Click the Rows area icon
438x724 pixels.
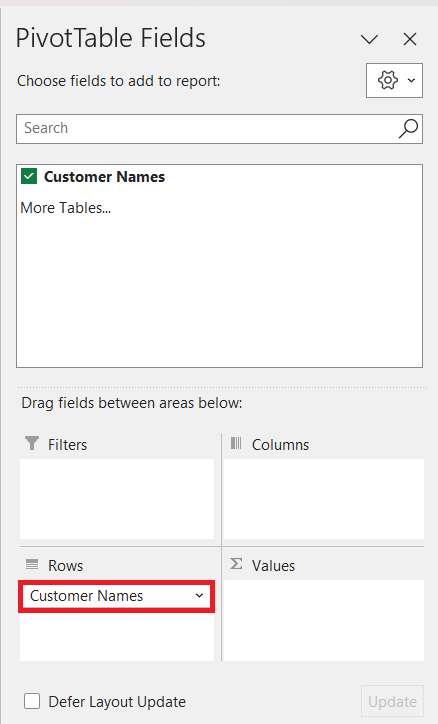tap(32, 564)
